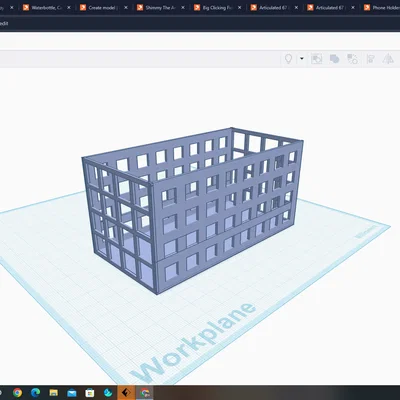Image resolution: width=400 pixels, height=400 pixels.
Task: Open Microsoft Edge from the taskbar
Action: pyautogui.click(x=35, y=393)
